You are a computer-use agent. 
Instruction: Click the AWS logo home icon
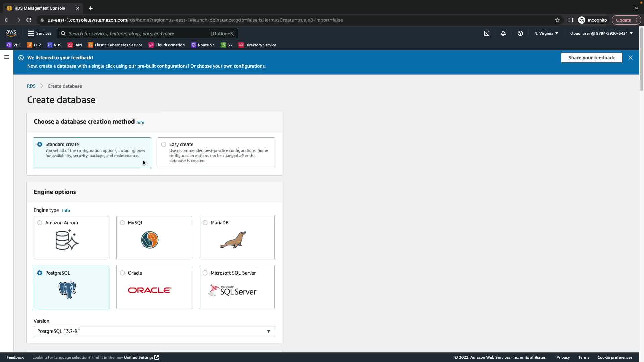[x=11, y=33]
